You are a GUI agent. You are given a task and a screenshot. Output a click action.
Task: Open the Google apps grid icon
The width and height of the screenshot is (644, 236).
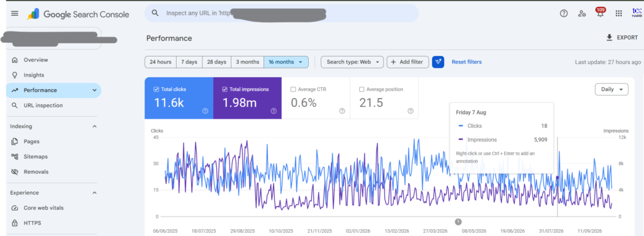(x=619, y=13)
